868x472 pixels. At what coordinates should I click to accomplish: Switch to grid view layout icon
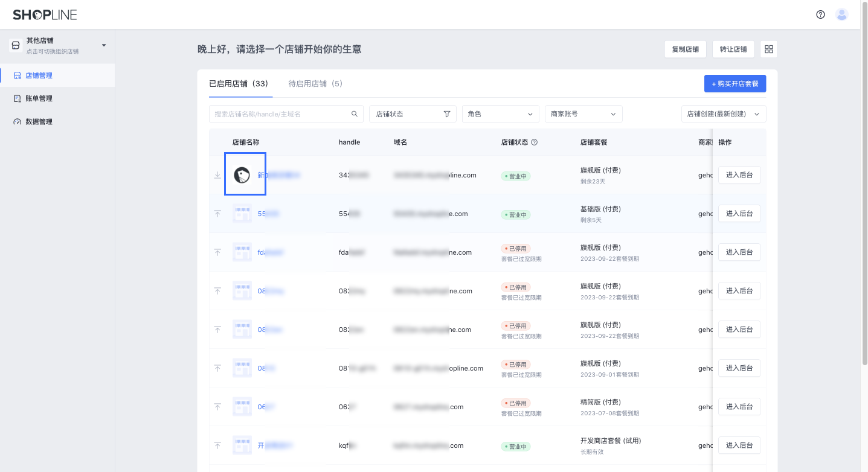[x=769, y=49]
